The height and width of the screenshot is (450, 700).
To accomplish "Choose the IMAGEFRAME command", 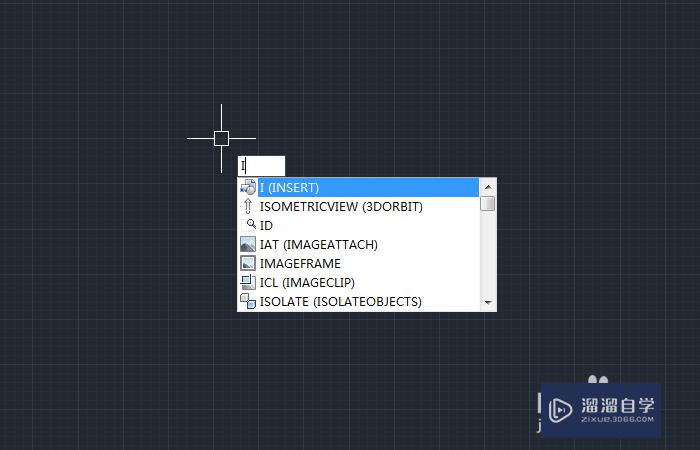I will pyautogui.click(x=359, y=263).
